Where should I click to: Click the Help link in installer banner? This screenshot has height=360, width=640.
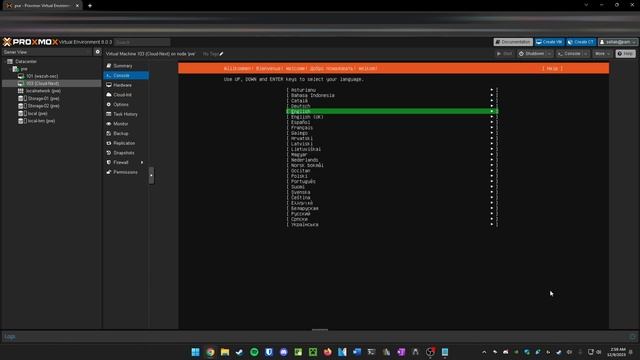[552, 69]
